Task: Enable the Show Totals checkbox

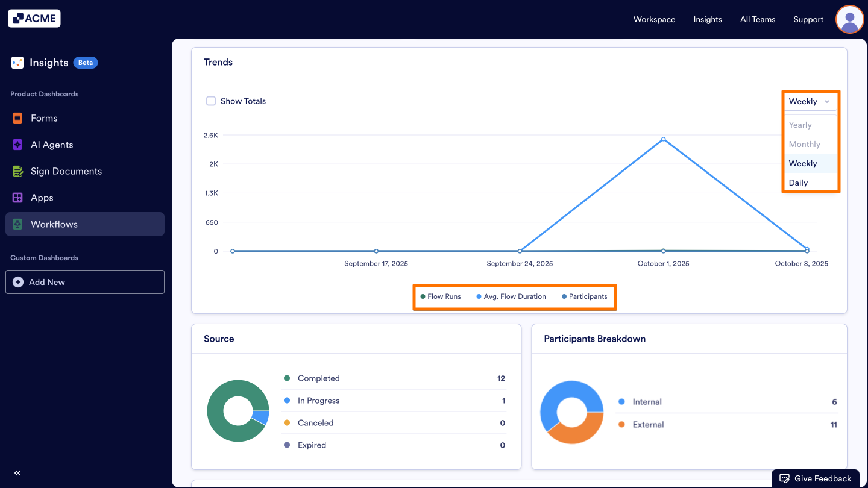Action: [x=211, y=101]
